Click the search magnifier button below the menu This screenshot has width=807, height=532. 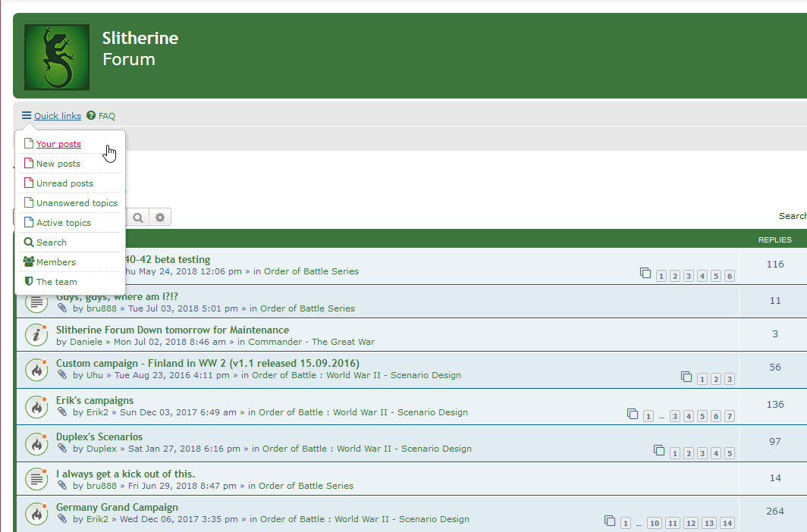coord(138,217)
